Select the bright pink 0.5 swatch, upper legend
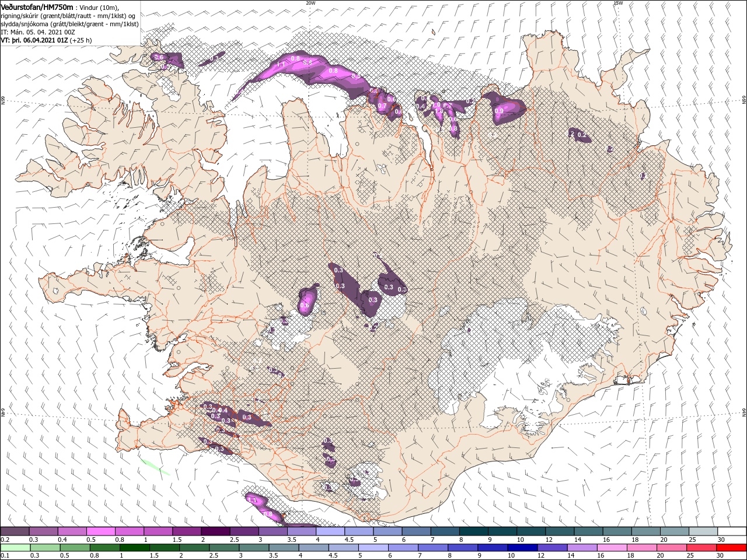The height and width of the screenshot is (560, 747). [101, 531]
